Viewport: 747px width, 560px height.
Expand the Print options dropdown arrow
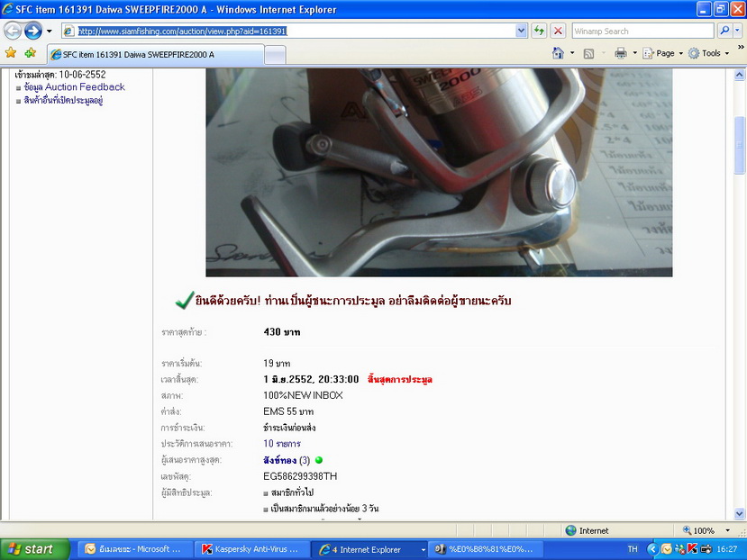tap(634, 53)
